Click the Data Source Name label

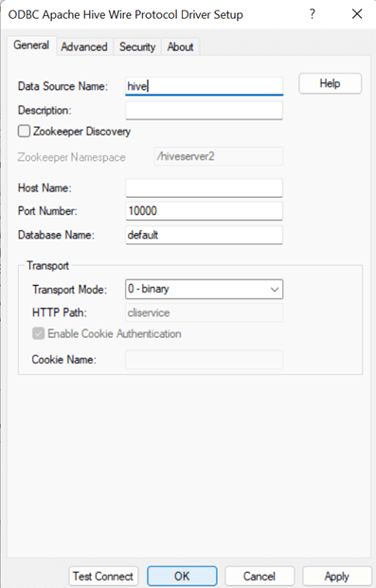click(x=63, y=86)
